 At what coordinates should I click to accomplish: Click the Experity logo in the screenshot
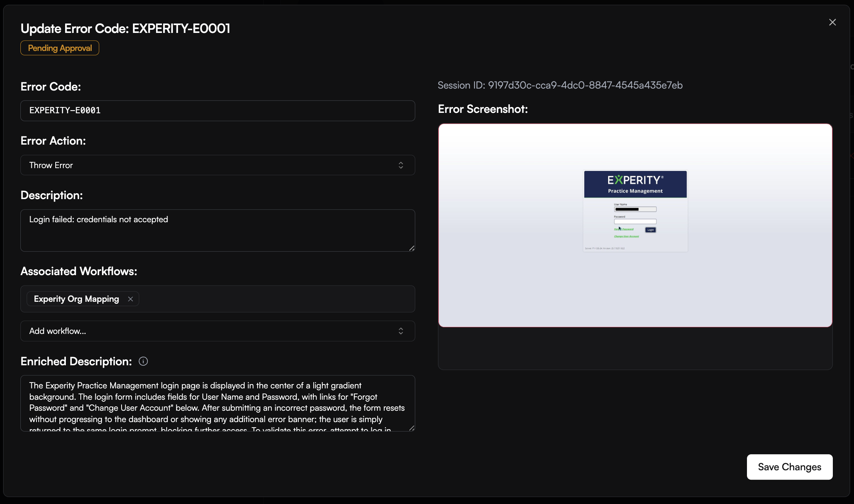[x=635, y=180]
